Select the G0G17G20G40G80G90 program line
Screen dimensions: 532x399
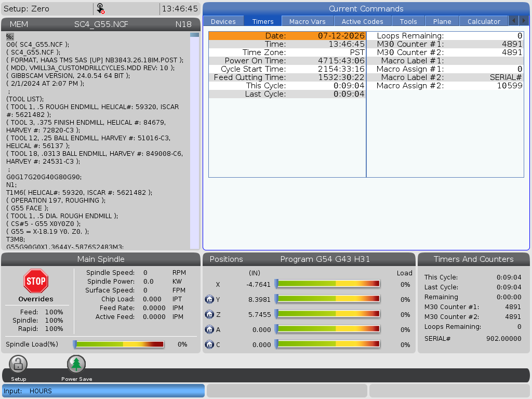(44, 177)
